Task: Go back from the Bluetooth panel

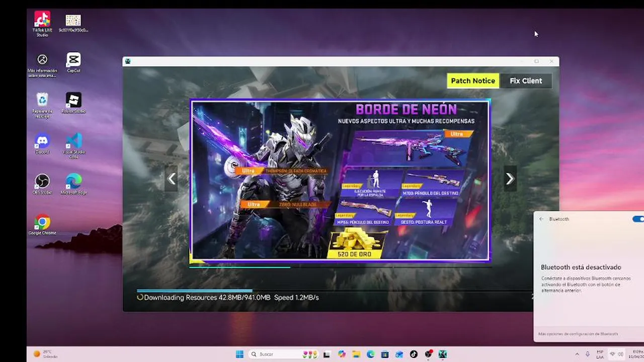Action: point(541,219)
